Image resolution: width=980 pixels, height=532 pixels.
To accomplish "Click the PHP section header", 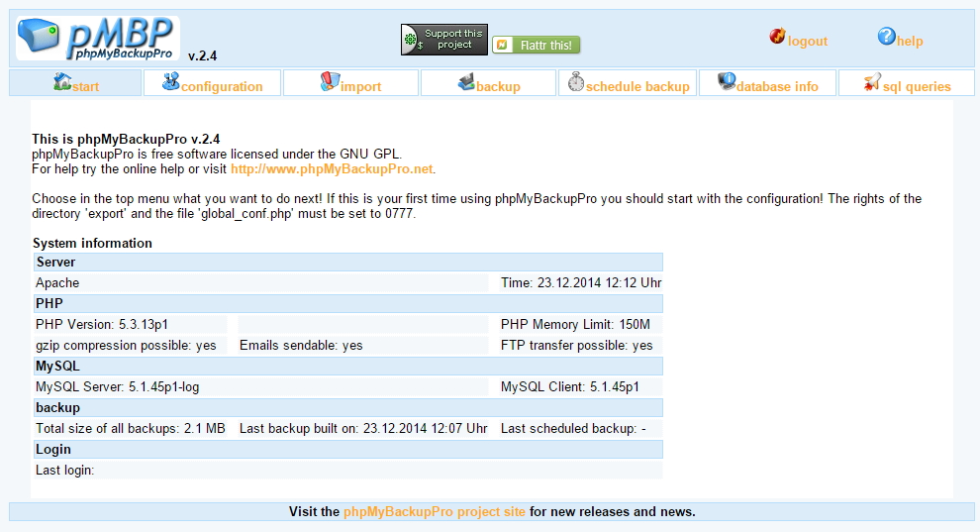I will pos(348,304).
